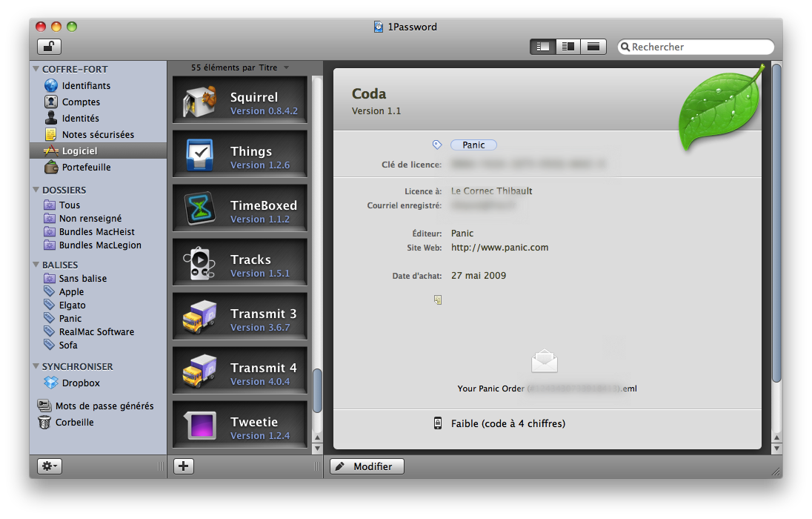Click the blurred license key value

[x=528, y=165]
